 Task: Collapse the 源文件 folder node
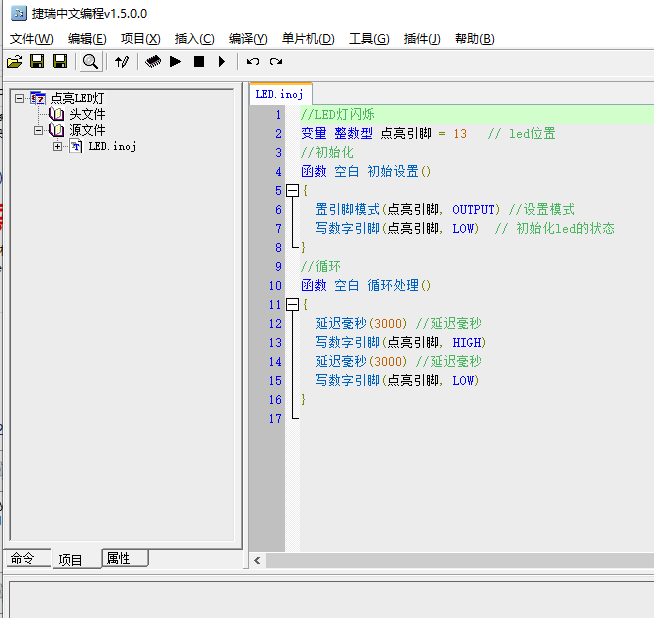pyautogui.click(x=38, y=130)
